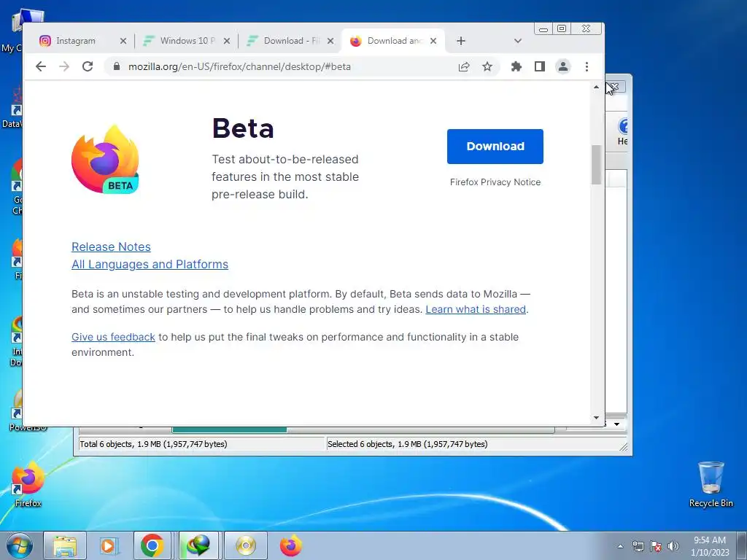Click dropdown arrow in background window
The width and height of the screenshot is (747, 560).
(x=616, y=424)
